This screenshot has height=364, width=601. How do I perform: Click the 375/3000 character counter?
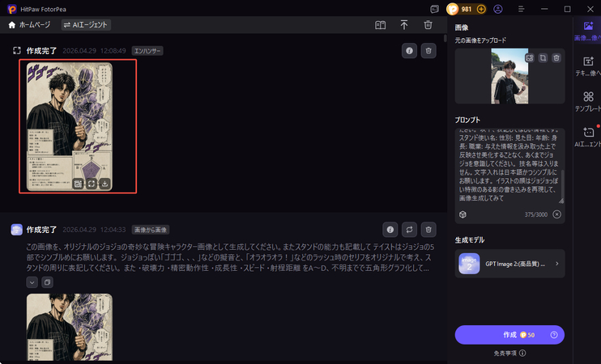536,214
